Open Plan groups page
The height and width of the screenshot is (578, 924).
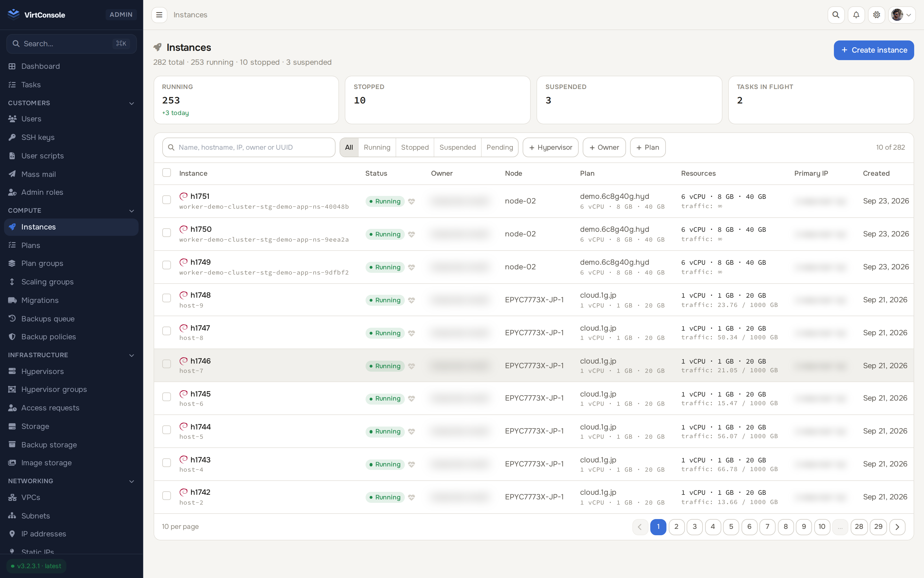click(71, 263)
